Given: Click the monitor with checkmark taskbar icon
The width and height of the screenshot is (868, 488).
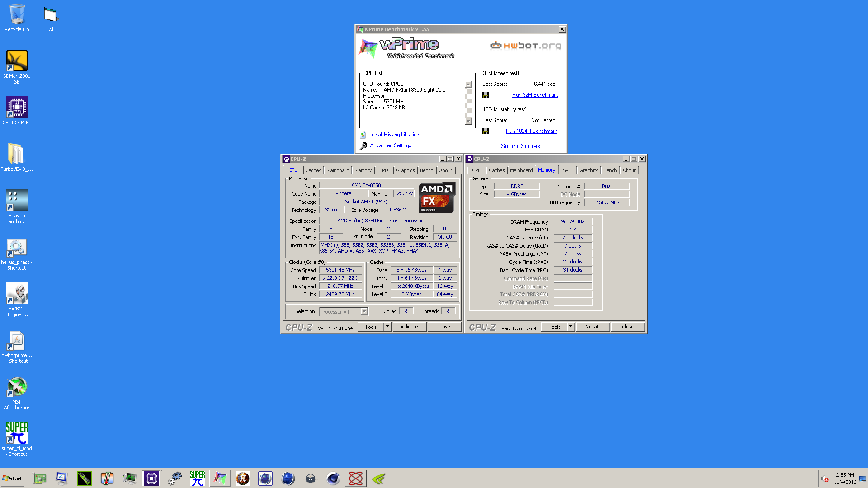Looking at the screenshot, I should click(62, 479).
